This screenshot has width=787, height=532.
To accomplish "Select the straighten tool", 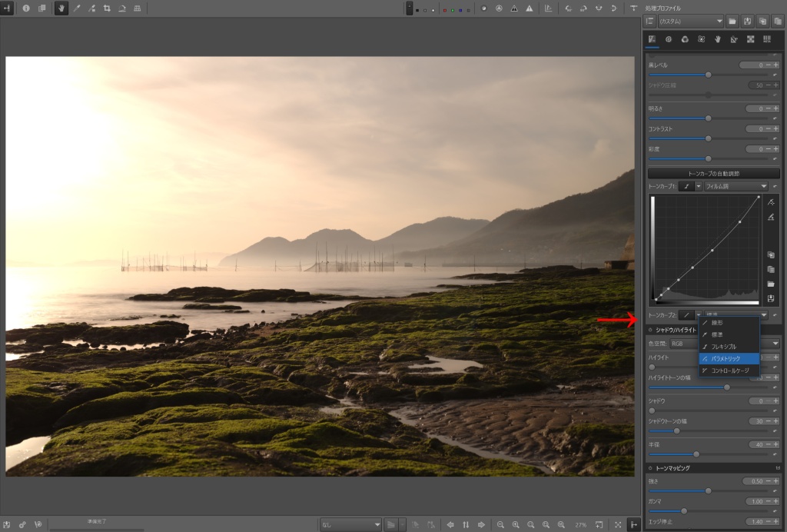I will (122, 8).
